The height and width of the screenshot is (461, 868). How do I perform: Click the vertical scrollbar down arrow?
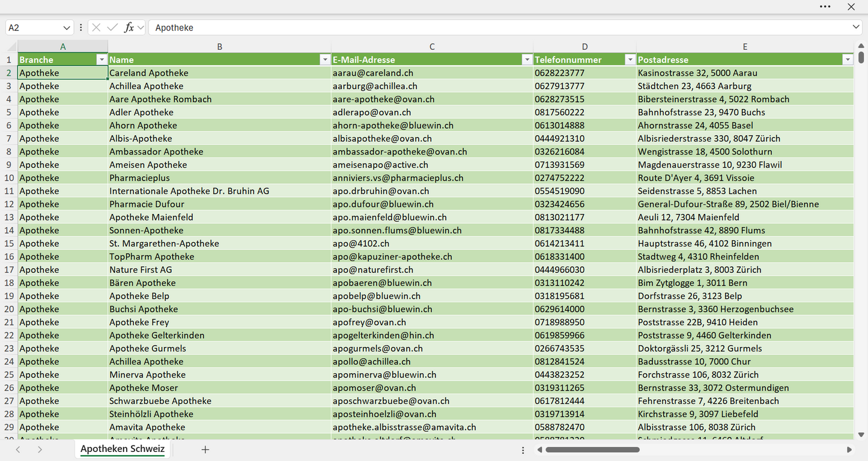861,435
